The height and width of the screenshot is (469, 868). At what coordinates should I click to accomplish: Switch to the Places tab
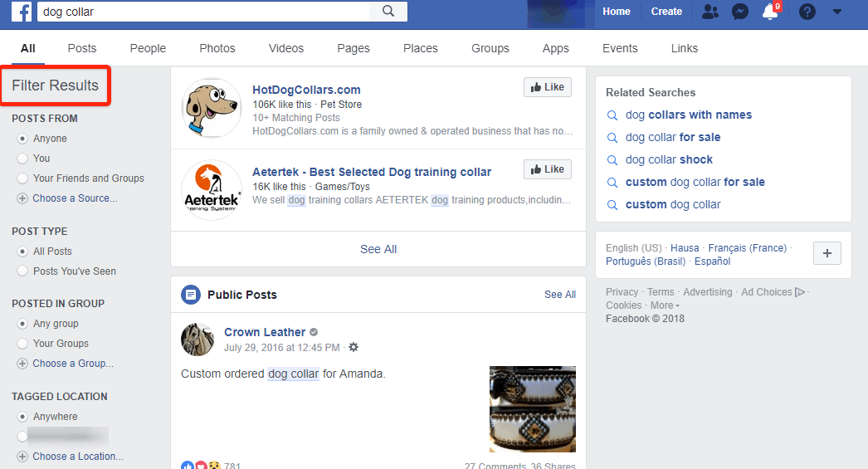420,48
